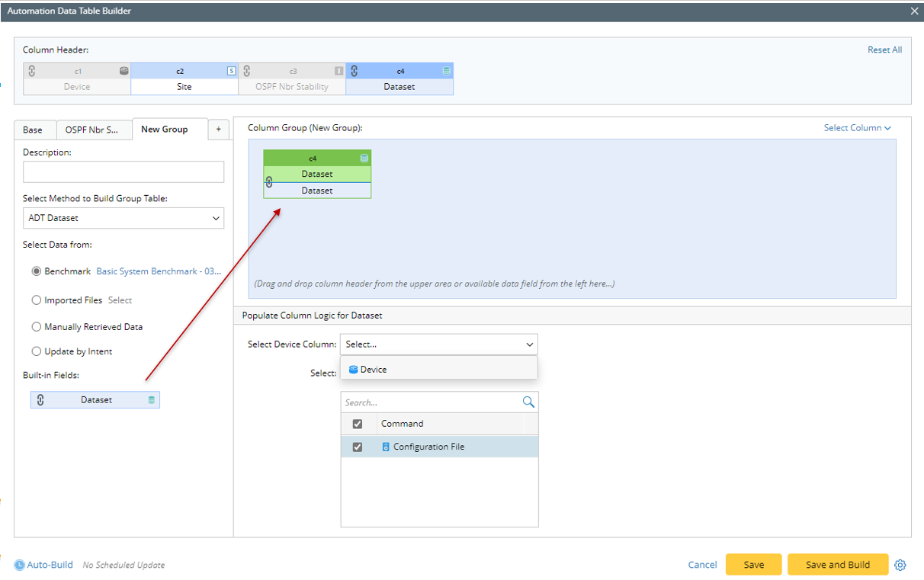This screenshot has height=580, width=924.
Task: Click the Device icon in dropdown list
Action: pyautogui.click(x=353, y=370)
